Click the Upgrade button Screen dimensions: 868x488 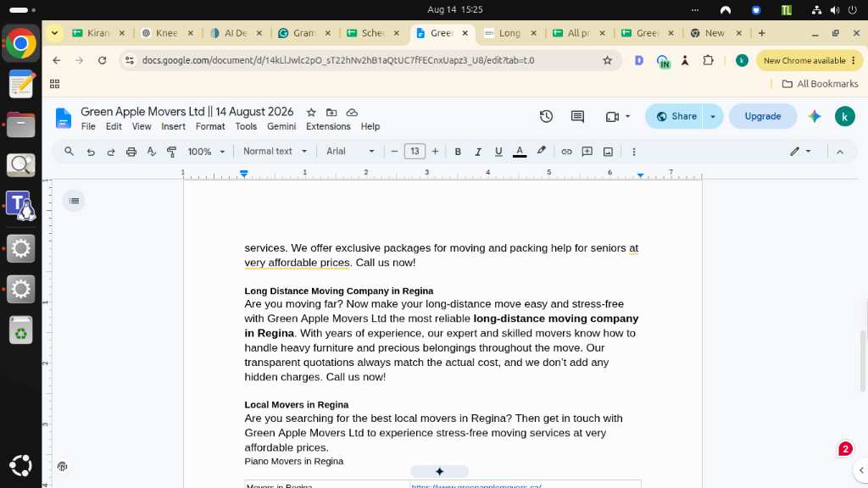pos(763,116)
